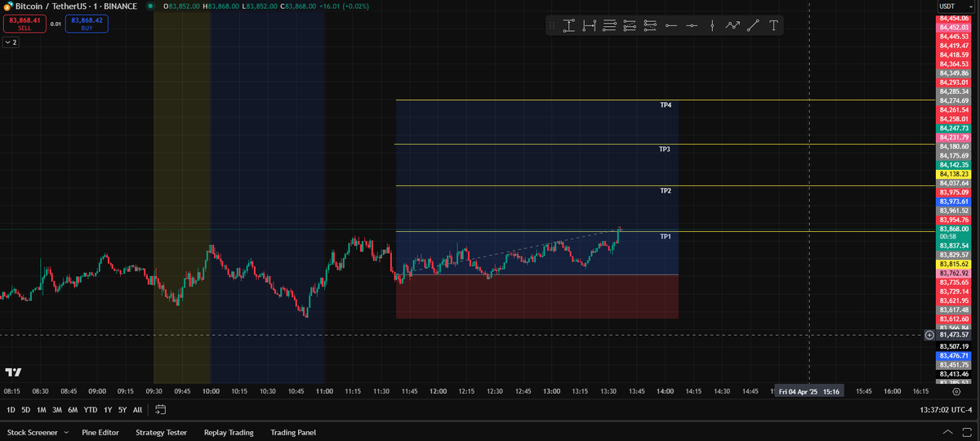Collapse the indicator legend showing 2
The height and width of the screenshot is (441, 980).
11,42
